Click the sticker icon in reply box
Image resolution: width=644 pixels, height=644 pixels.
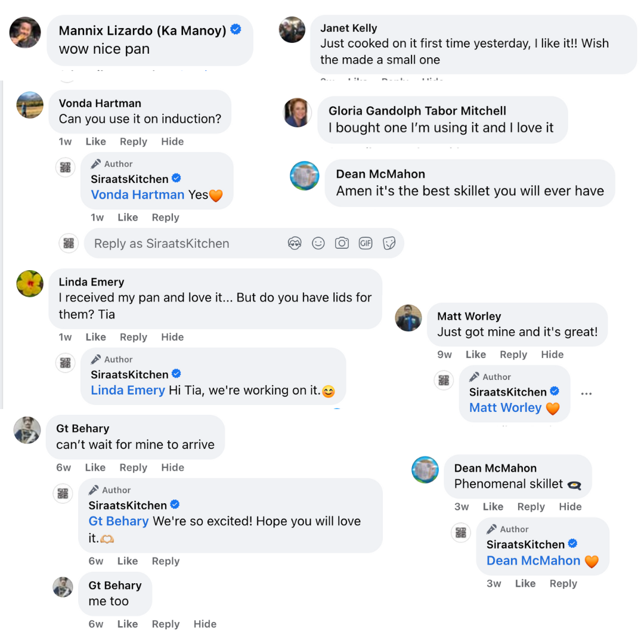[389, 243]
